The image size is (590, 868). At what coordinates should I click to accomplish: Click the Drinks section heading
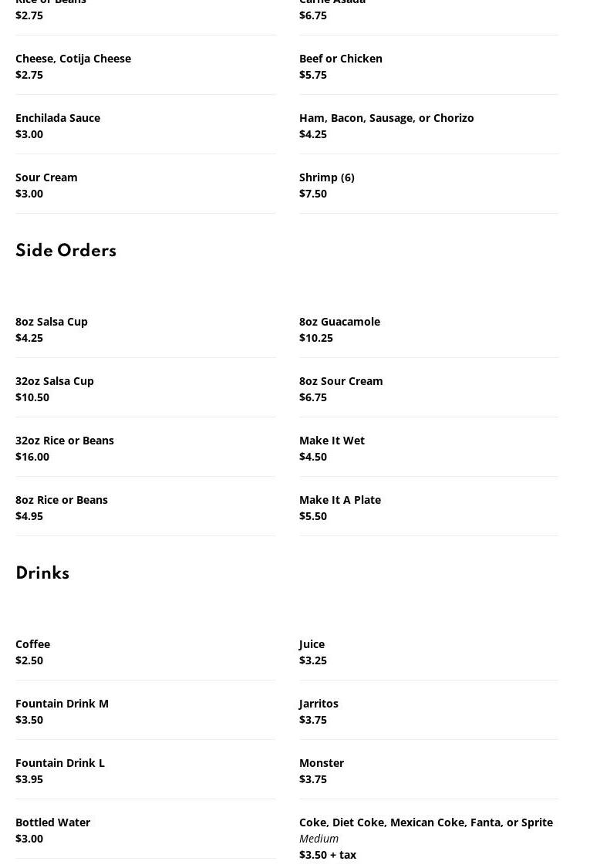(x=42, y=573)
